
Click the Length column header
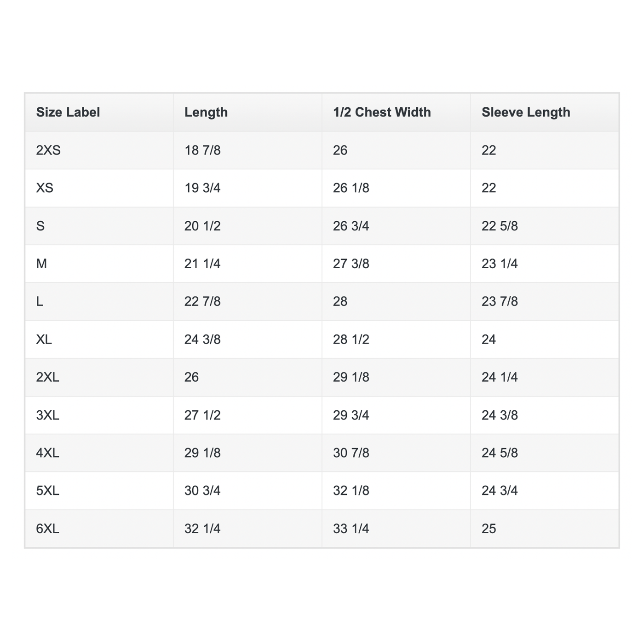coord(206,112)
